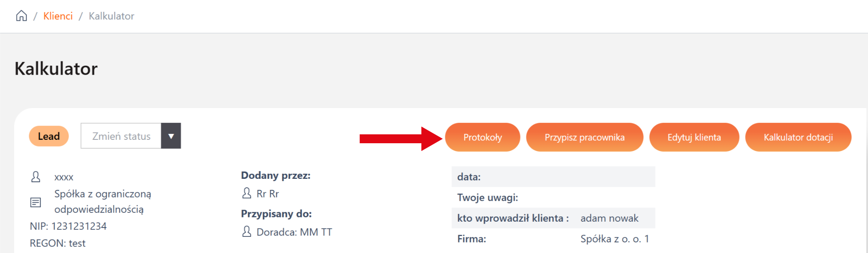Open the Zmień status dropdown arrow
868x253 pixels.
171,136
